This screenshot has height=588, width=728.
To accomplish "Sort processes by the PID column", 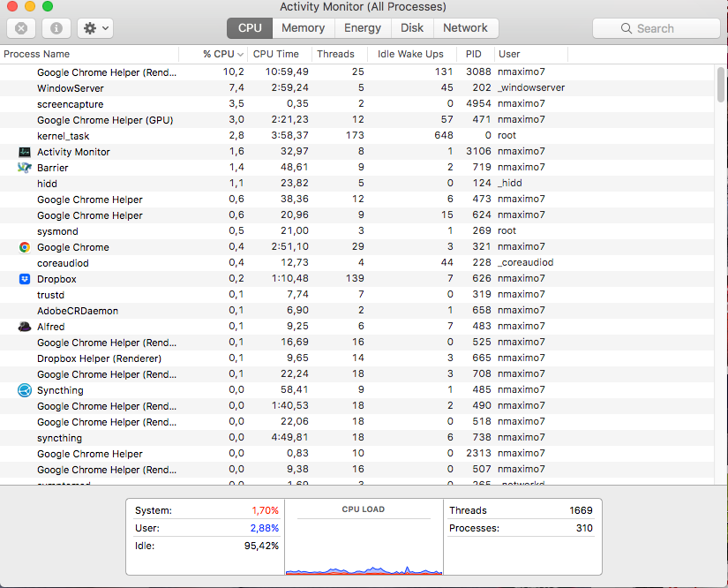I will click(474, 54).
